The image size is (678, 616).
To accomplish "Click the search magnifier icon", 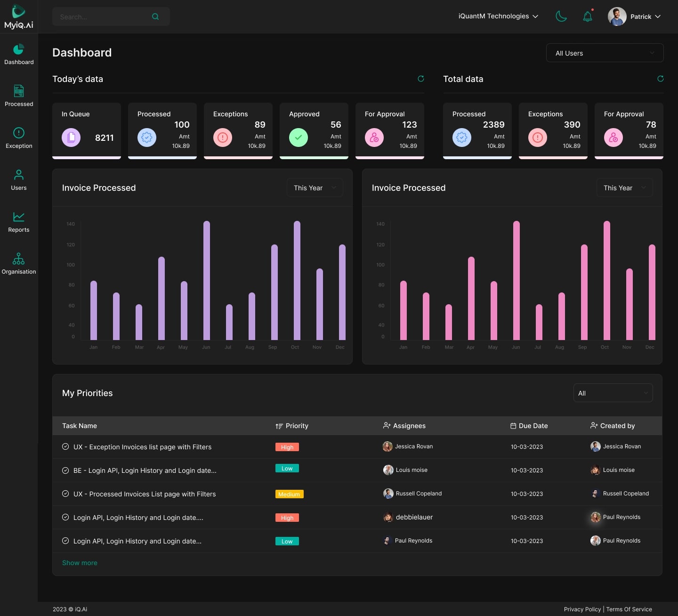I will (x=155, y=17).
